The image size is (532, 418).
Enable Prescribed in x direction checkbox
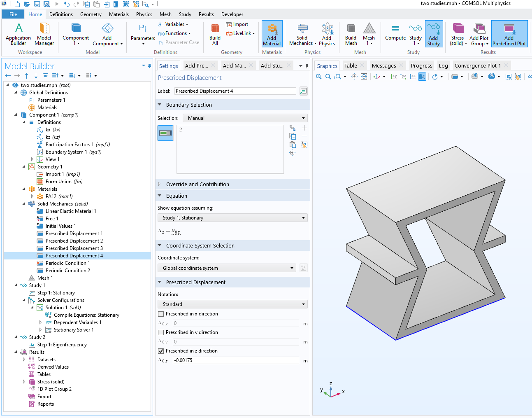click(161, 314)
